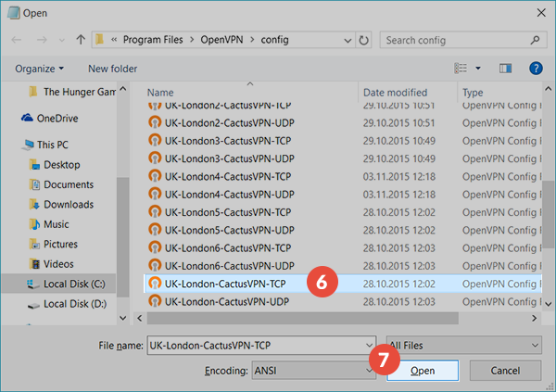Refresh the config folder view
This screenshot has height=392, width=556.
[x=363, y=40]
